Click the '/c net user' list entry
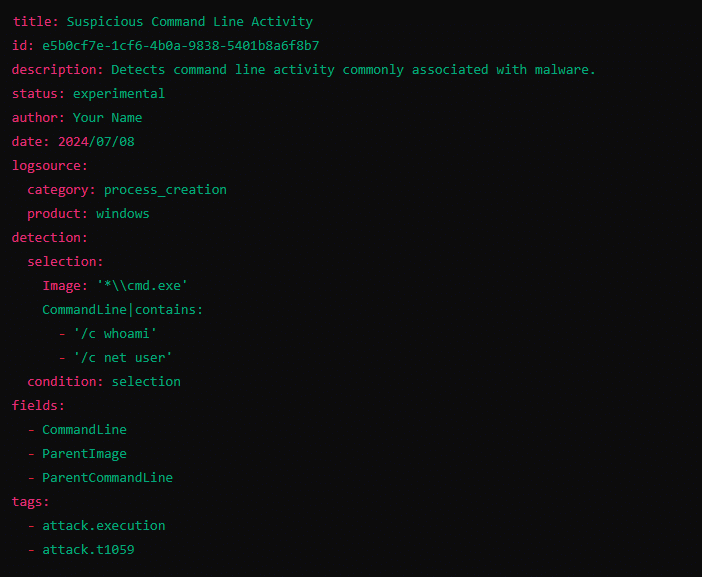The height and width of the screenshot is (577, 702). point(122,358)
